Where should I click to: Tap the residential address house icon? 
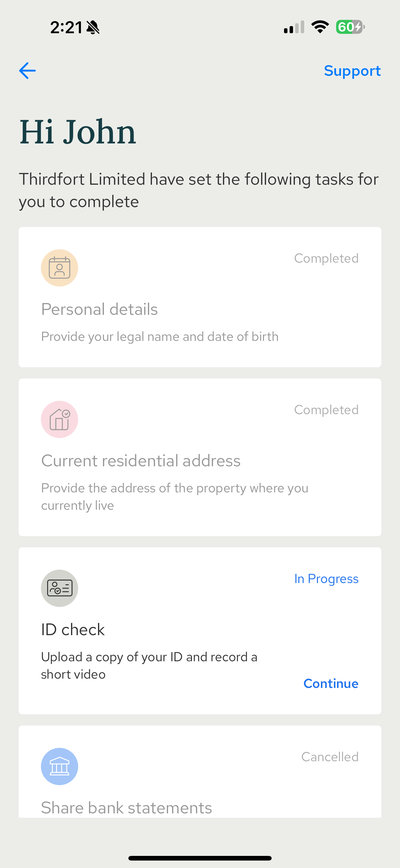pyautogui.click(x=60, y=419)
